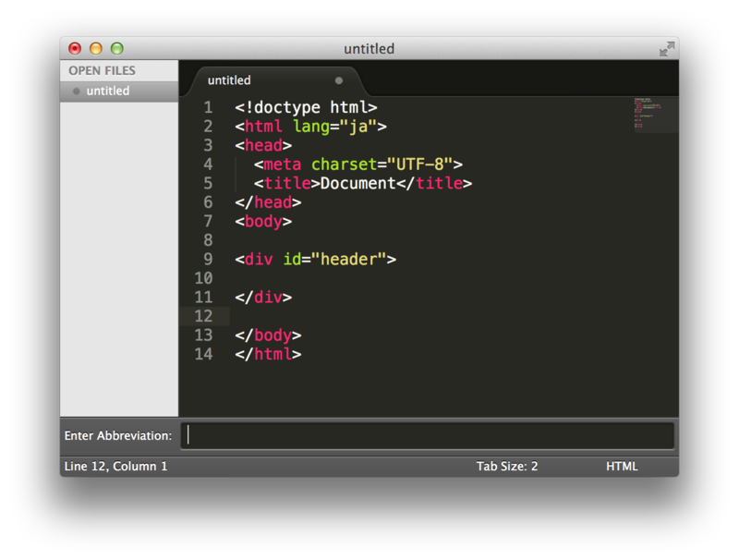
Task: Click the opening <head> tag
Action: (x=263, y=145)
